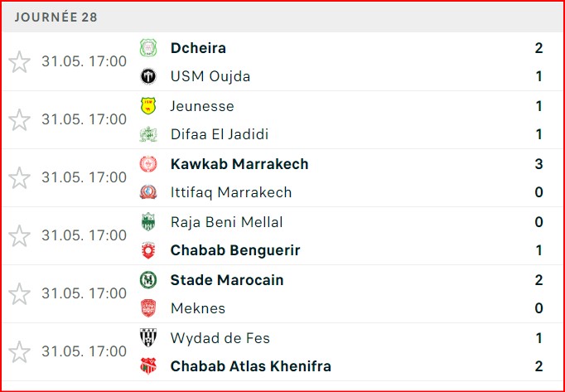Add Raja Beni Mellal match to favorites
This screenshot has width=565, height=392.
[19, 236]
